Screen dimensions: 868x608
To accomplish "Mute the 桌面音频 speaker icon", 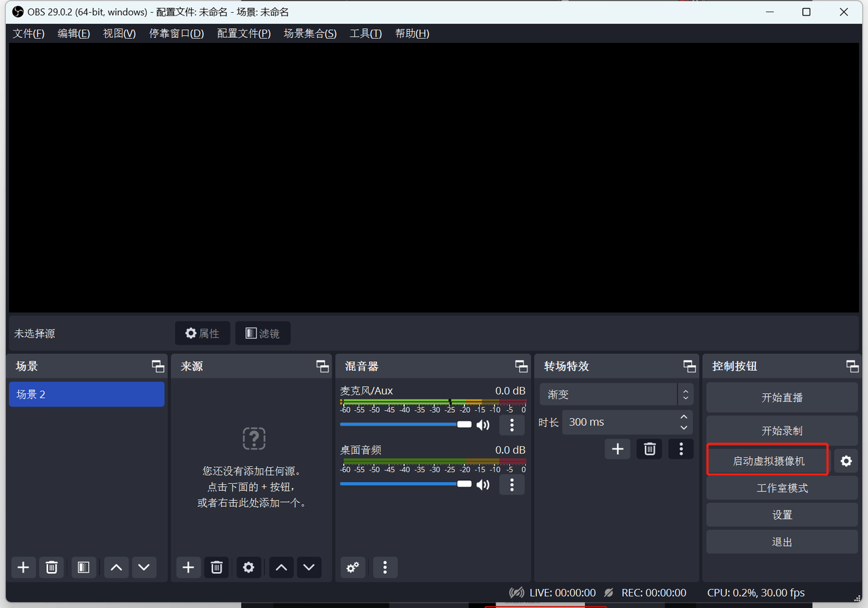I will point(483,484).
